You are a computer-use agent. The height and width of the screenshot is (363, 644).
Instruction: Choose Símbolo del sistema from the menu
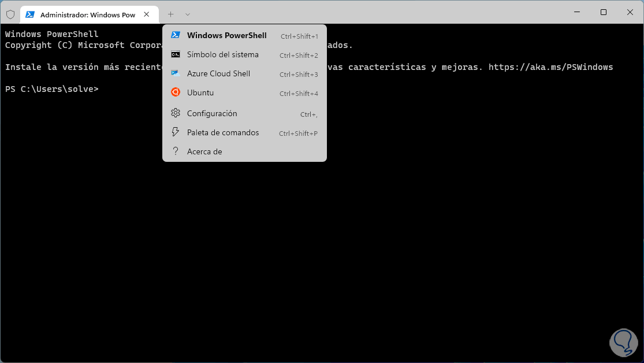(223, 54)
